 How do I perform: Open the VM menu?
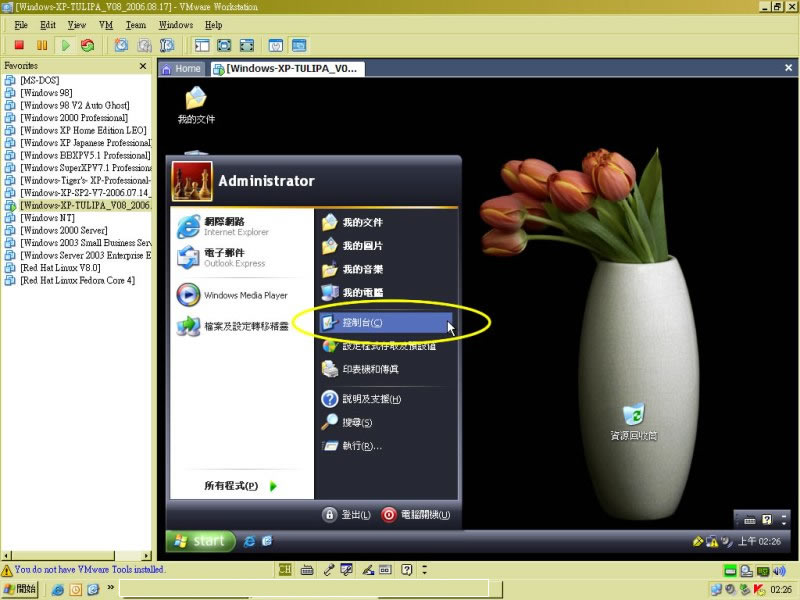(106, 25)
